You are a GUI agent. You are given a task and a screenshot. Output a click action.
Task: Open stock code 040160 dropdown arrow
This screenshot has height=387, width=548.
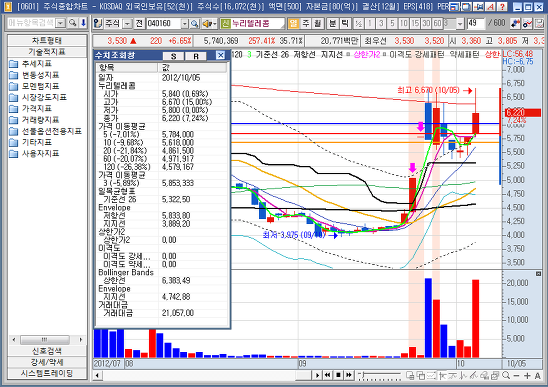click(x=185, y=23)
